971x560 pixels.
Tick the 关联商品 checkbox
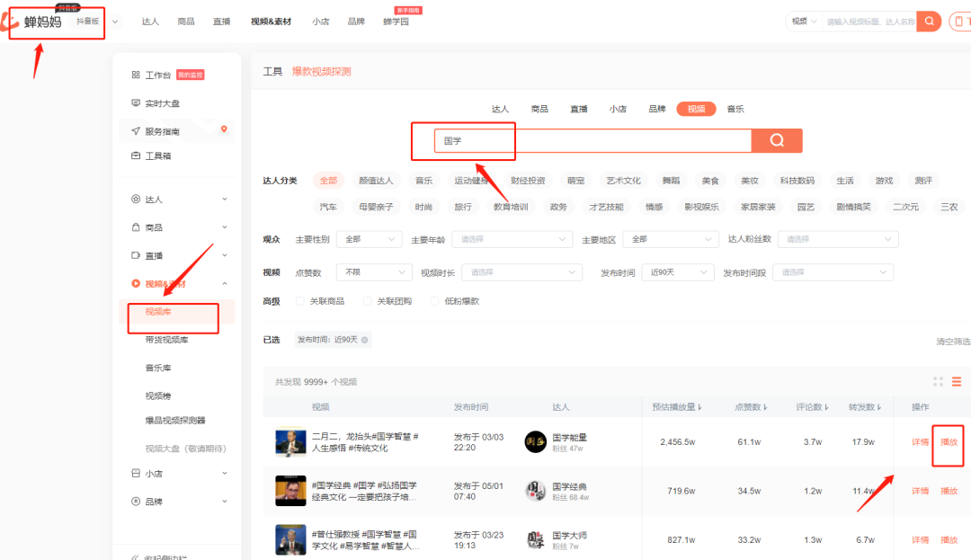(300, 301)
